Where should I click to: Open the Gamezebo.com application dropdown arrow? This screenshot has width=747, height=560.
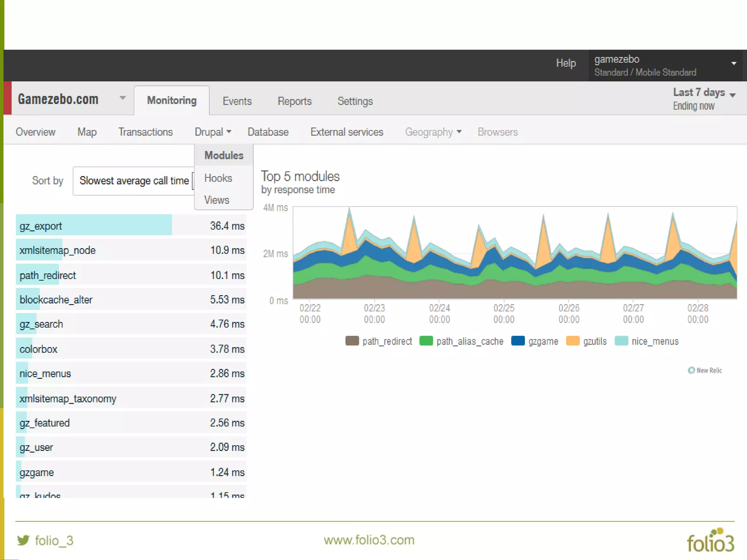pyautogui.click(x=123, y=98)
